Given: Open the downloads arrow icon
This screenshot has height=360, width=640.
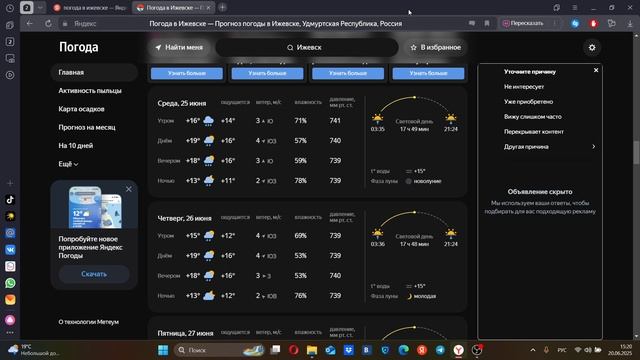Looking at the screenshot, I should point(630,24).
